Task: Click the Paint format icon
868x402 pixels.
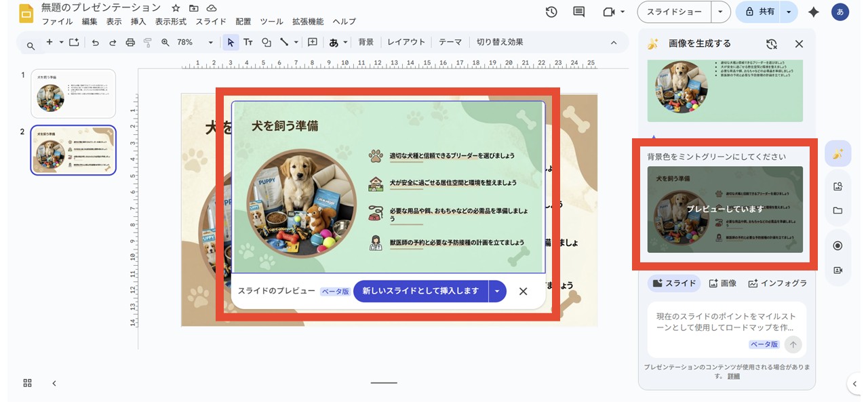Action: 147,42
